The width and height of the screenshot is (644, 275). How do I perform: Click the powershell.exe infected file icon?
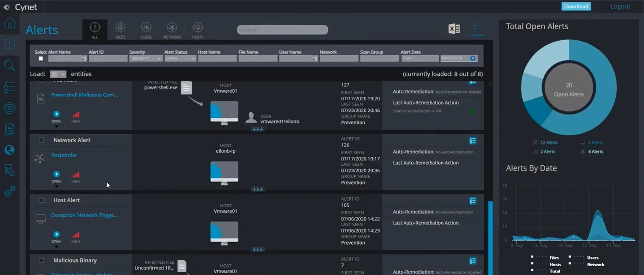pos(186,88)
